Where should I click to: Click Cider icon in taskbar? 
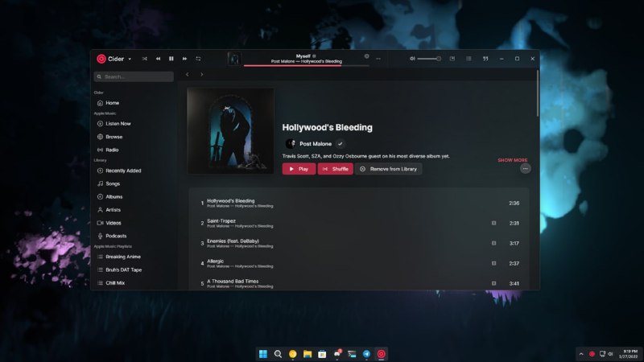(x=382, y=354)
